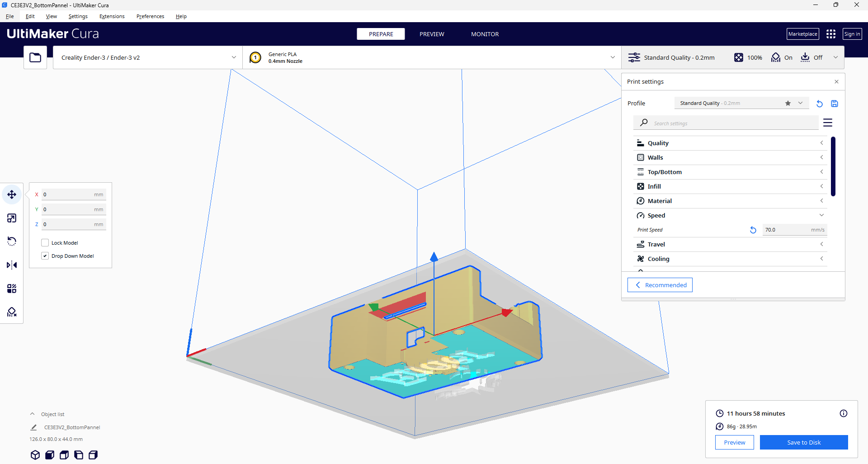Screen dimensions: 868x464
Task: Click the Search settings field
Action: [x=726, y=123]
